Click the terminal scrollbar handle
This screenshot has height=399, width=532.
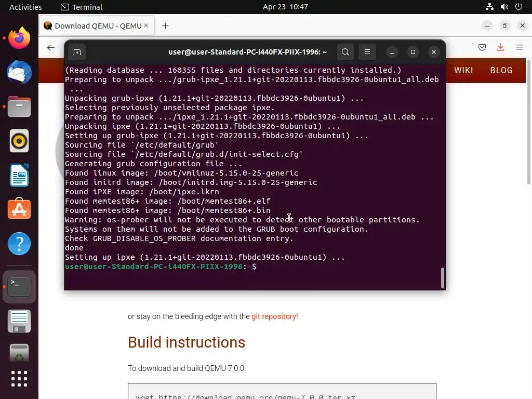pyautogui.click(x=443, y=278)
